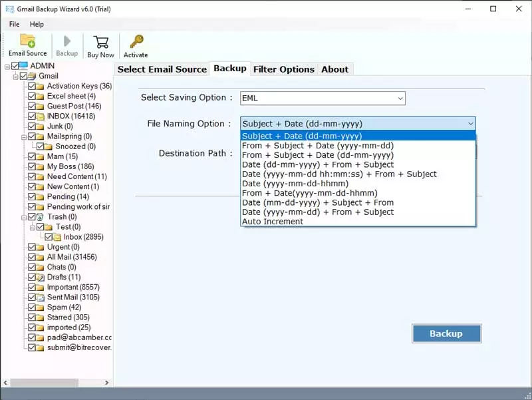Click the All Mail (31456) folder icon
The image size is (532, 400).
40,257
